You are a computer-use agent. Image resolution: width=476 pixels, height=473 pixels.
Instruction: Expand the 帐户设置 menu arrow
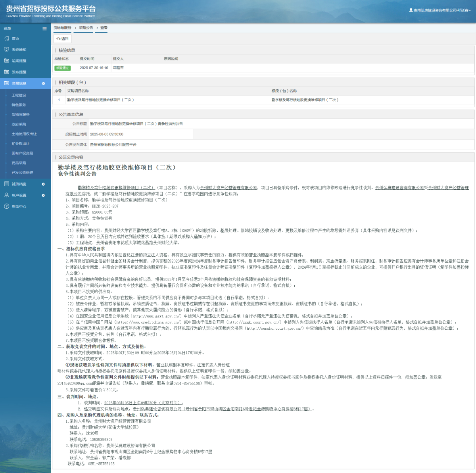coord(43,195)
